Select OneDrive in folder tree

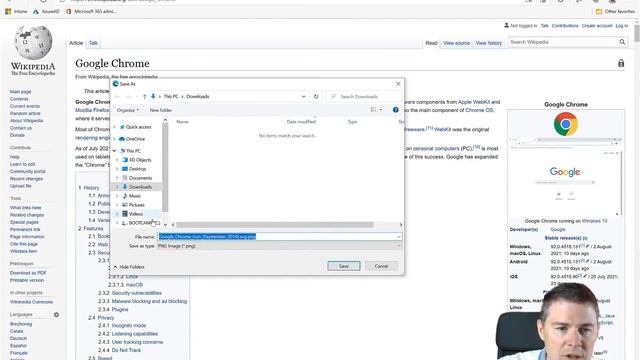point(135,139)
